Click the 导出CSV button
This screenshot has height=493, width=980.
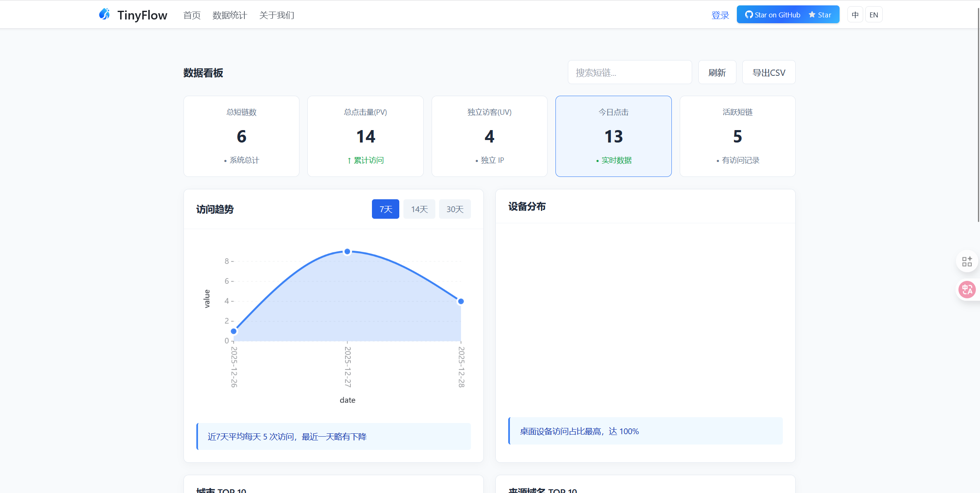tap(769, 72)
